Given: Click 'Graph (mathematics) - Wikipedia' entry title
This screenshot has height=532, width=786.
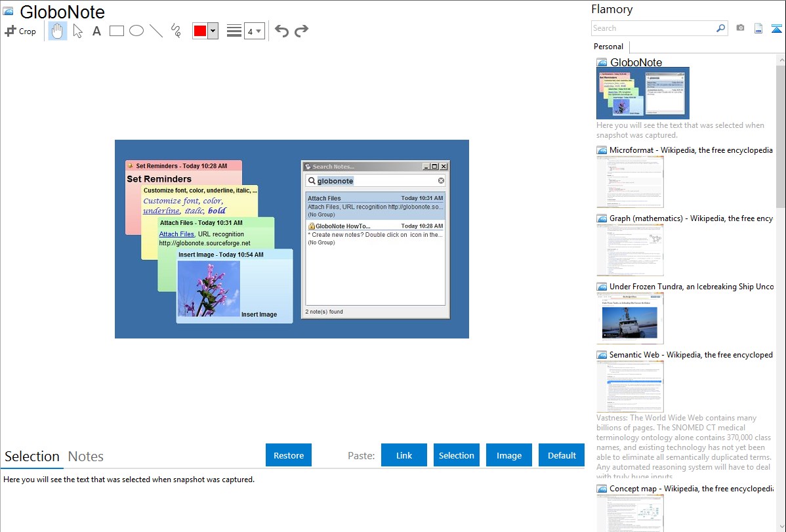Looking at the screenshot, I should [691, 218].
